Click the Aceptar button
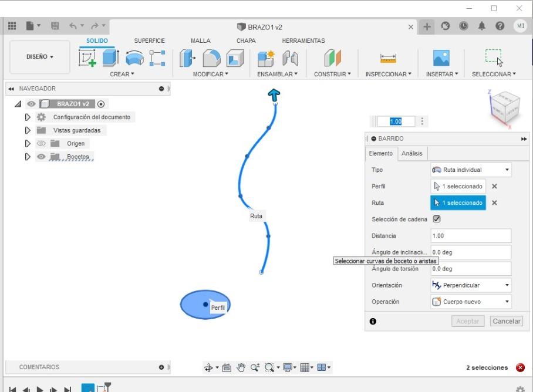 [x=467, y=322]
